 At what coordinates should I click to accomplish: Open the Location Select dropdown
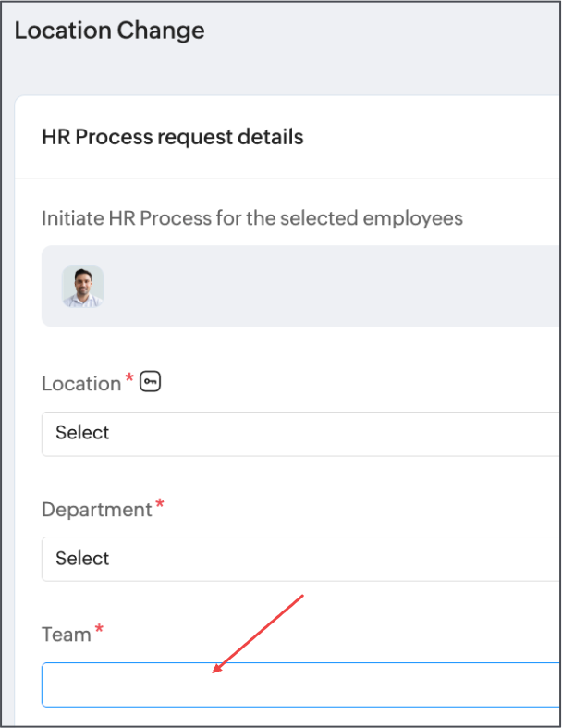(300, 434)
